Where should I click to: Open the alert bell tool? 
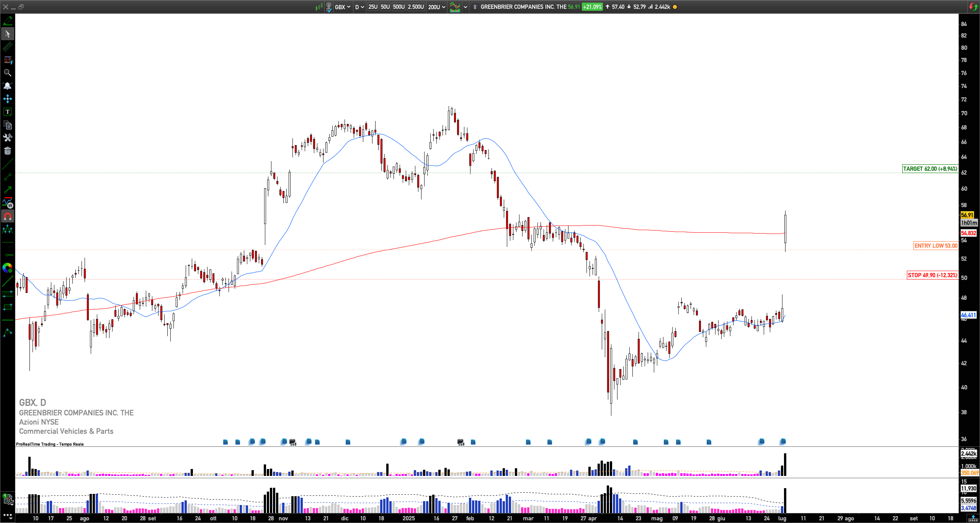click(x=7, y=86)
